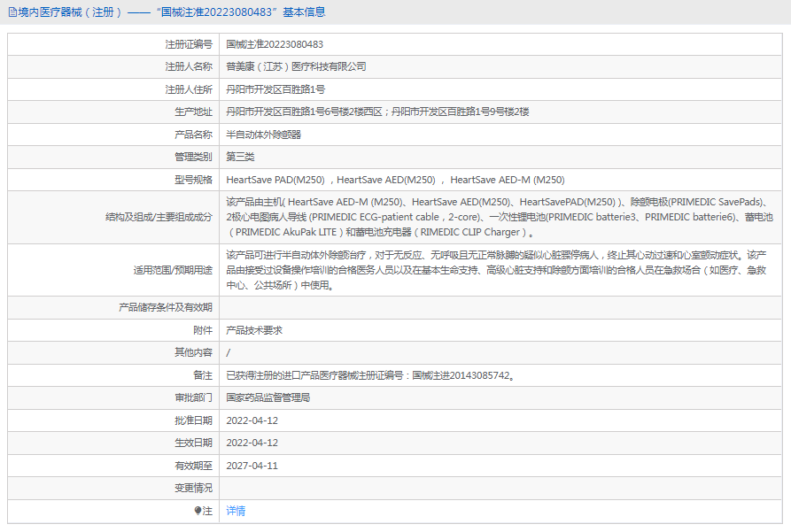Click the attachment value 产品技术要求
The height and width of the screenshot is (532, 791).
pos(254,330)
